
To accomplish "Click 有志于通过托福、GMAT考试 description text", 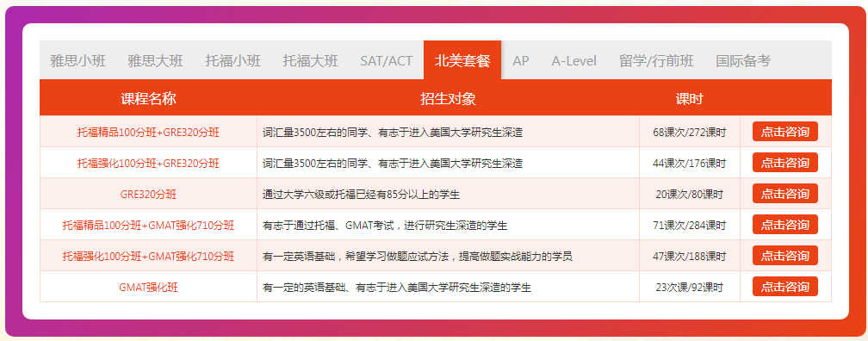I will pos(385,226).
